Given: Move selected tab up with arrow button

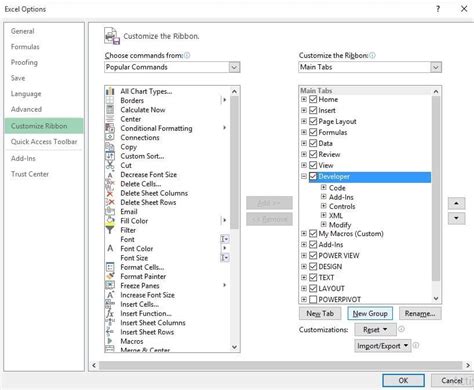Looking at the screenshot, I should pos(456,203).
